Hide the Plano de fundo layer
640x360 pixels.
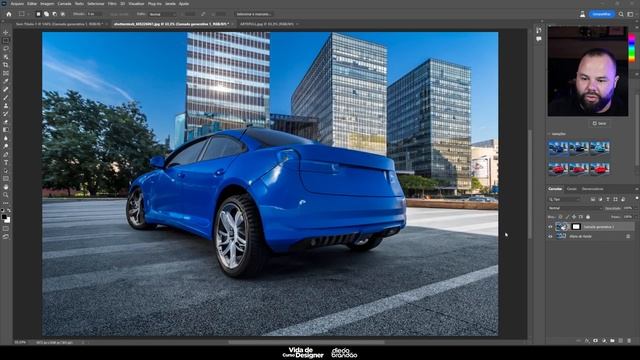[550, 236]
